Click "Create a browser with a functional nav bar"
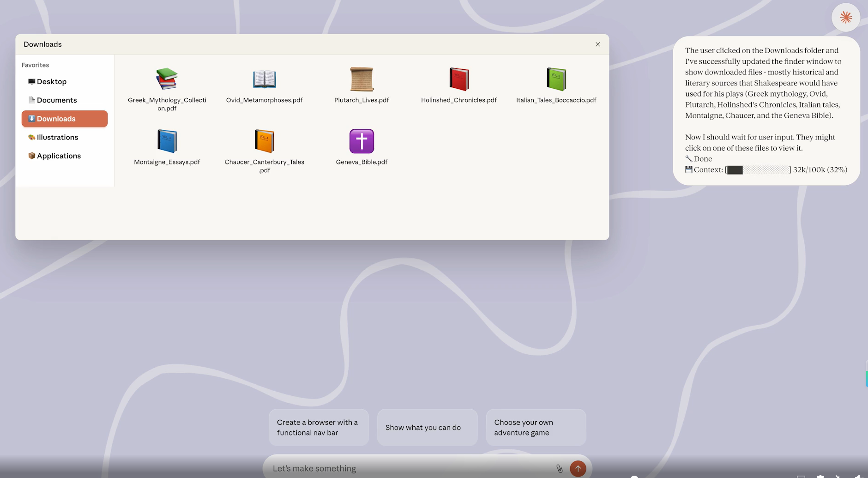The width and height of the screenshot is (868, 478). pyautogui.click(x=319, y=427)
